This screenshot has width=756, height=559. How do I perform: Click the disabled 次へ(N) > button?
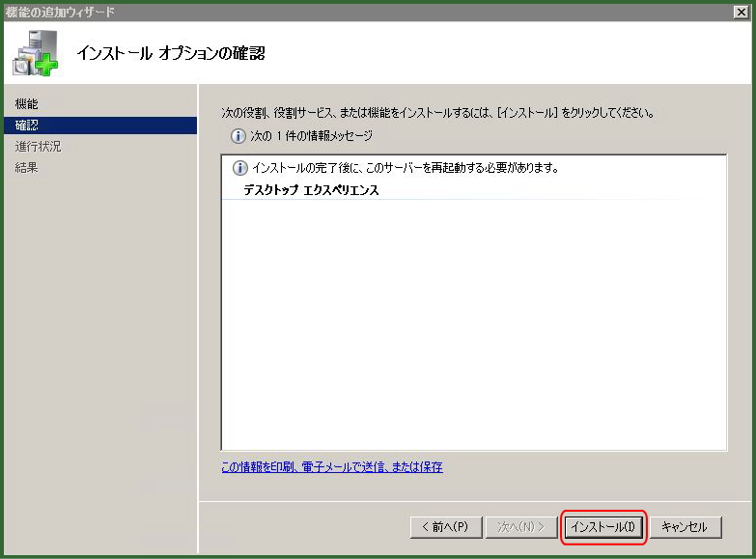[521, 527]
